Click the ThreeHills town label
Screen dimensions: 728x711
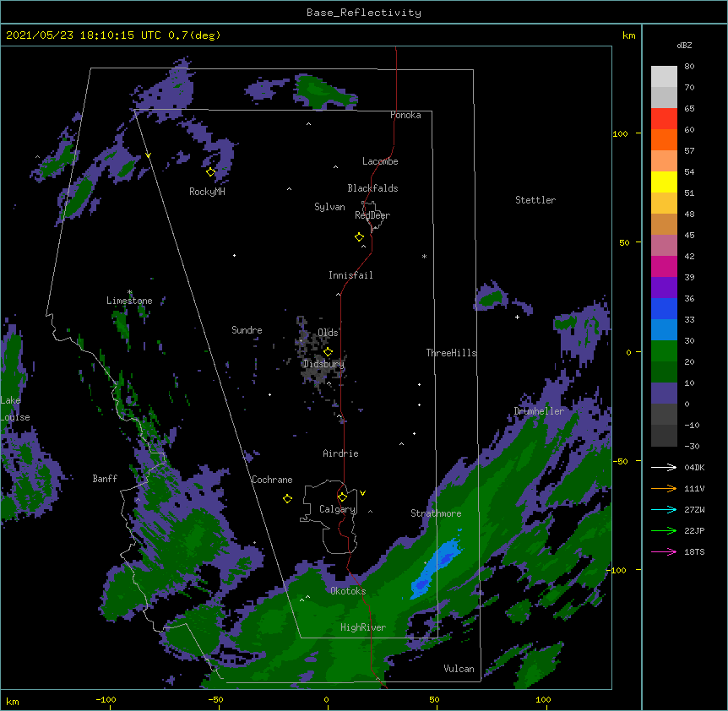(x=451, y=353)
